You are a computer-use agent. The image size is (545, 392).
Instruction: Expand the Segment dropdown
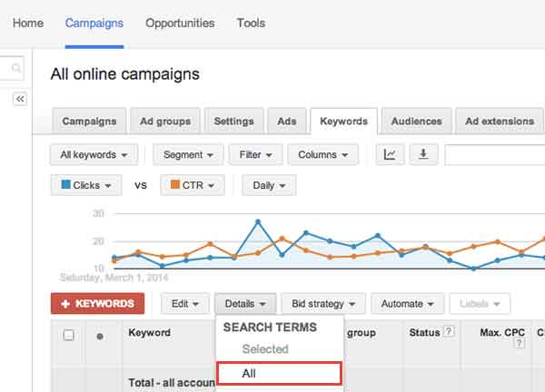(188, 155)
